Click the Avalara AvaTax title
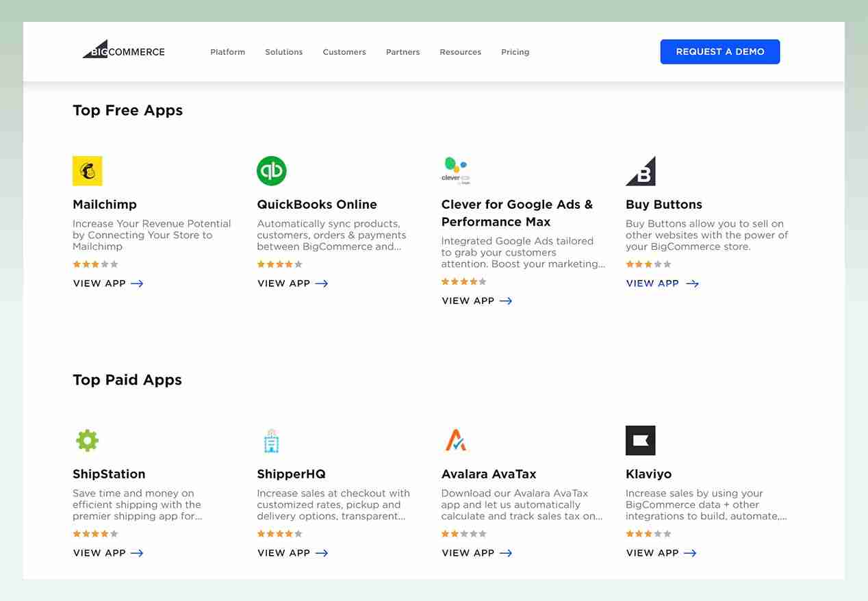 pos(489,474)
